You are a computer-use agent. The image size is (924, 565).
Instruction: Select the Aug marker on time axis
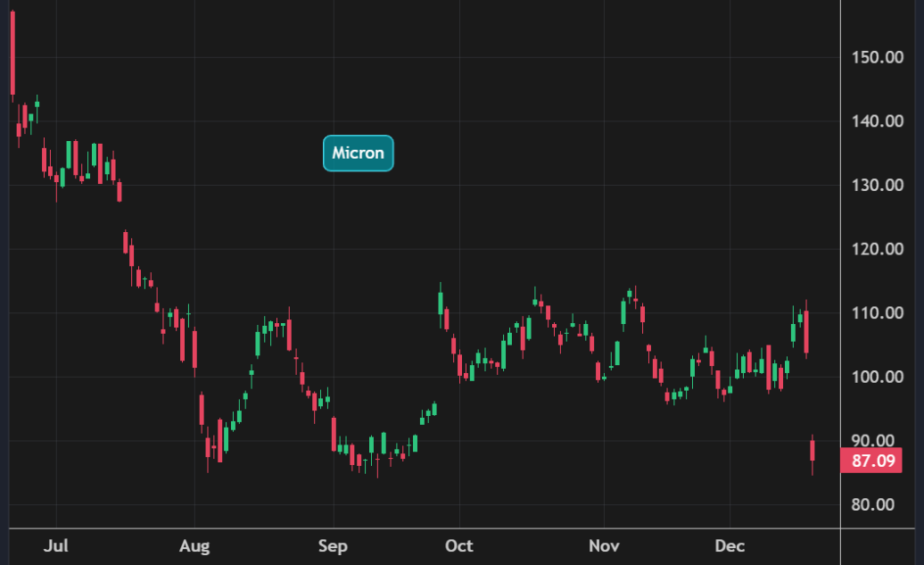click(194, 545)
